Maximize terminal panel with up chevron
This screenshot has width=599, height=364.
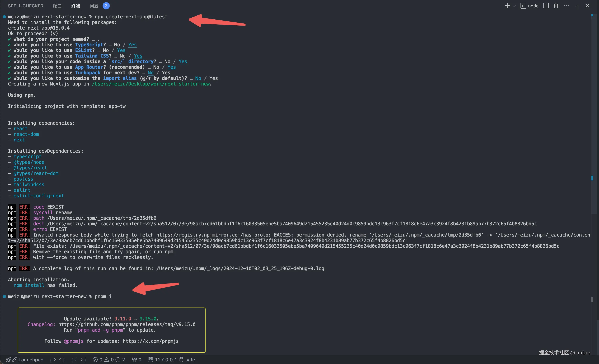[577, 6]
